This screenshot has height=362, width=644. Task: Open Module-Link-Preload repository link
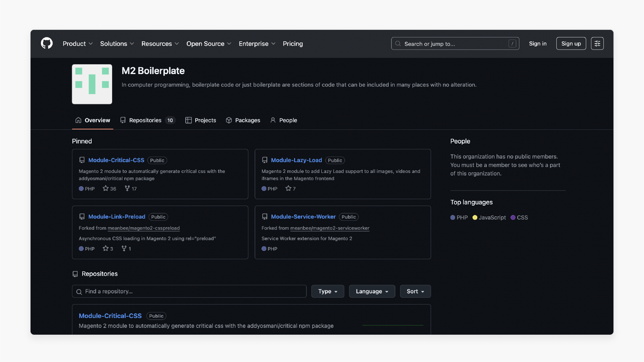pos(117,216)
